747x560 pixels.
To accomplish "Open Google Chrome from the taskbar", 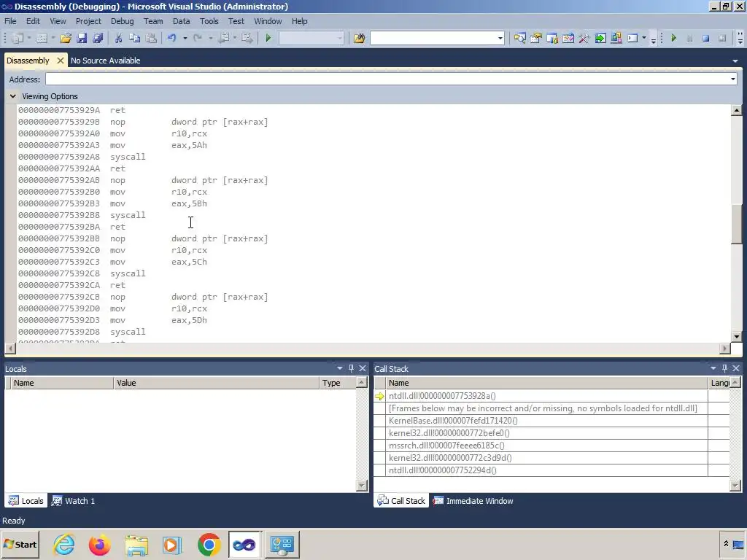I will pyautogui.click(x=209, y=545).
